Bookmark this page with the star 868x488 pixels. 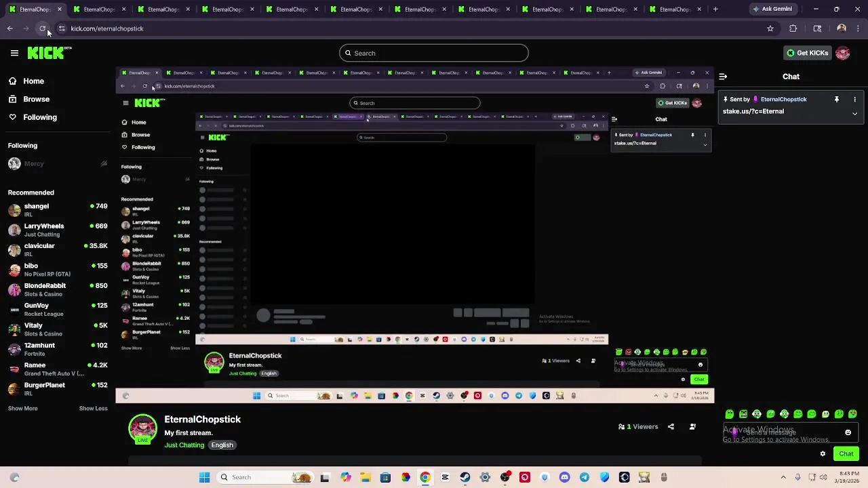point(770,28)
